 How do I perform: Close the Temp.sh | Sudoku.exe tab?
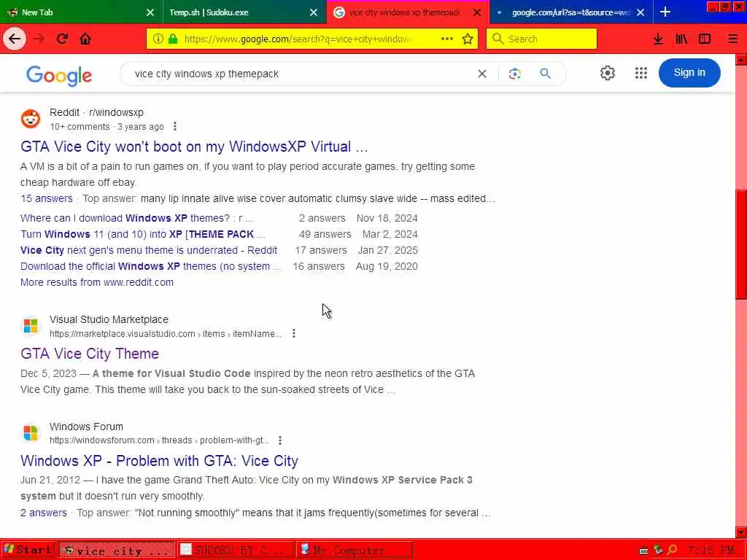(x=314, y=12)
